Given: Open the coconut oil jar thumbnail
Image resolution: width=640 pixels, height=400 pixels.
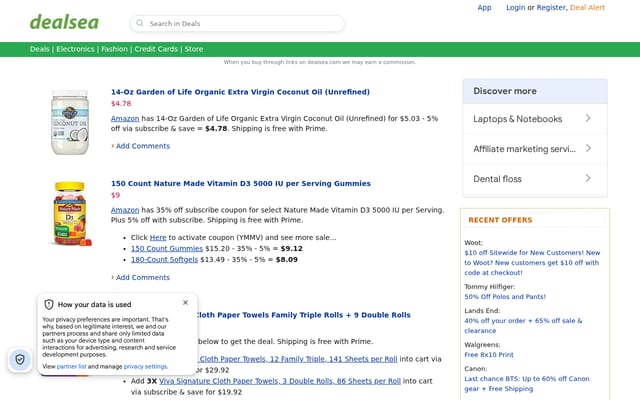Looking at the screenshot, I should point(70,122).
